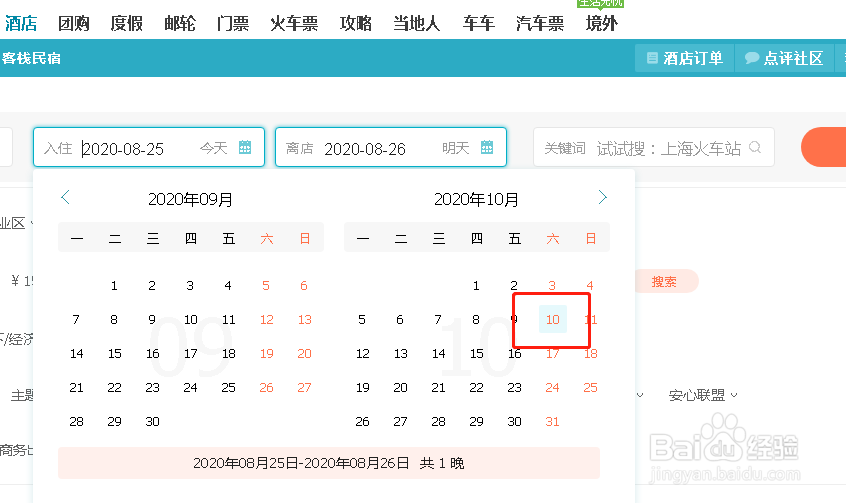846x503 pixels.
Task: Select the 邮轮 navigation tab
Action: tap(180, 23)
